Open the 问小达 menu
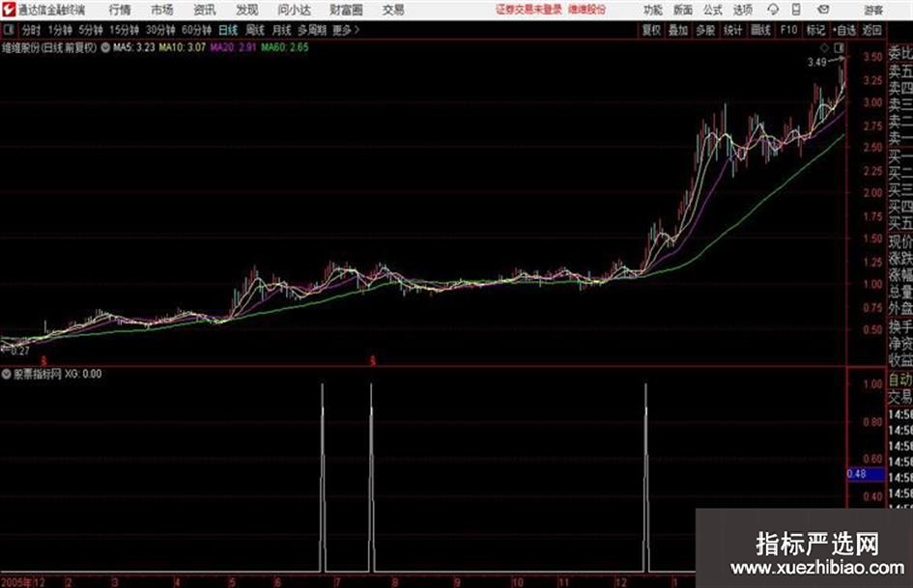This screenshot has width=913, height=588. click(x=294, y=10)
